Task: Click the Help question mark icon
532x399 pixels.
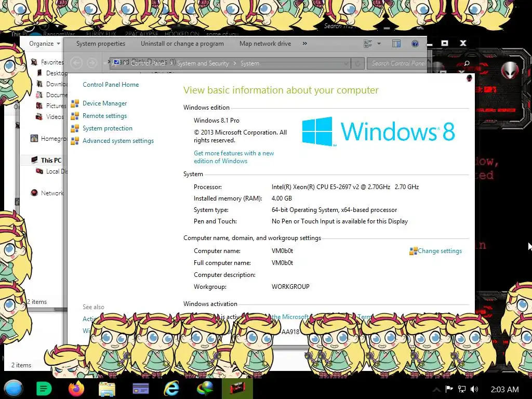Action: (x=415, y=44)
